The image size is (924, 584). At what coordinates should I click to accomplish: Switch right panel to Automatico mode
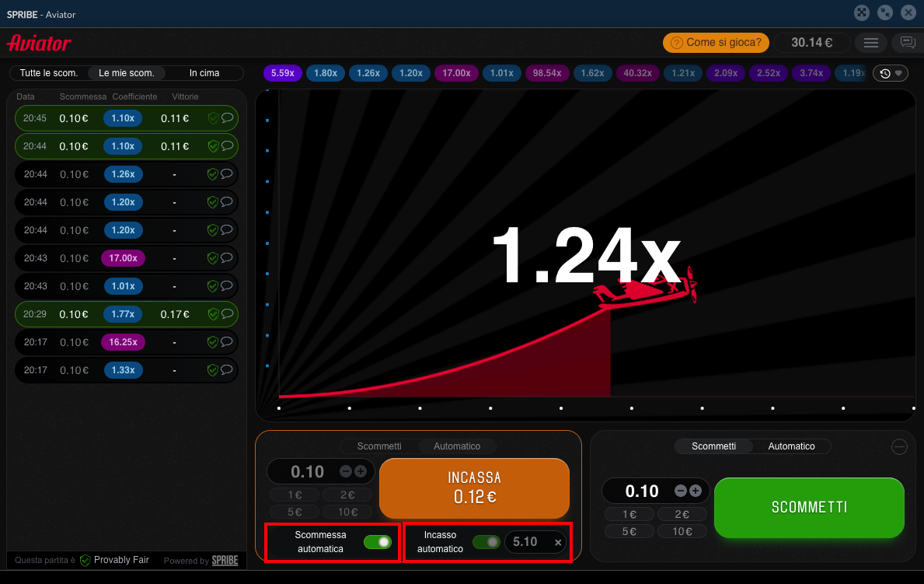(791, 446)
